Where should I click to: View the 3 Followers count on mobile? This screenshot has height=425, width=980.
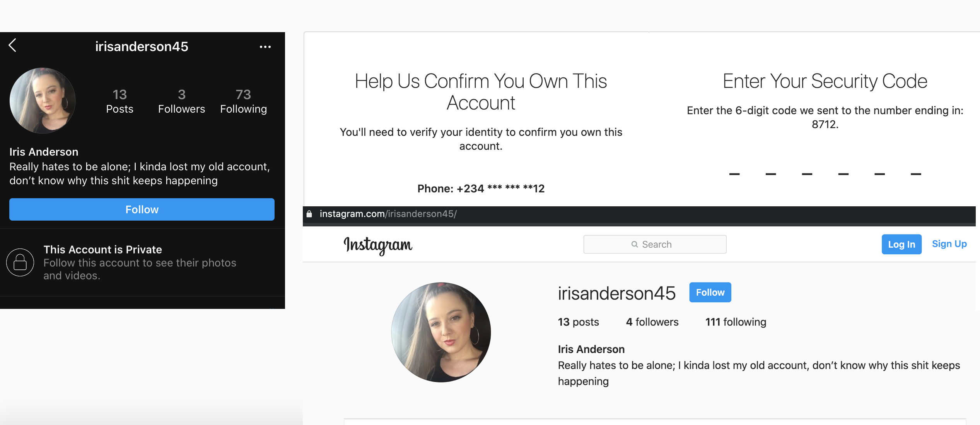click(181, 101)
